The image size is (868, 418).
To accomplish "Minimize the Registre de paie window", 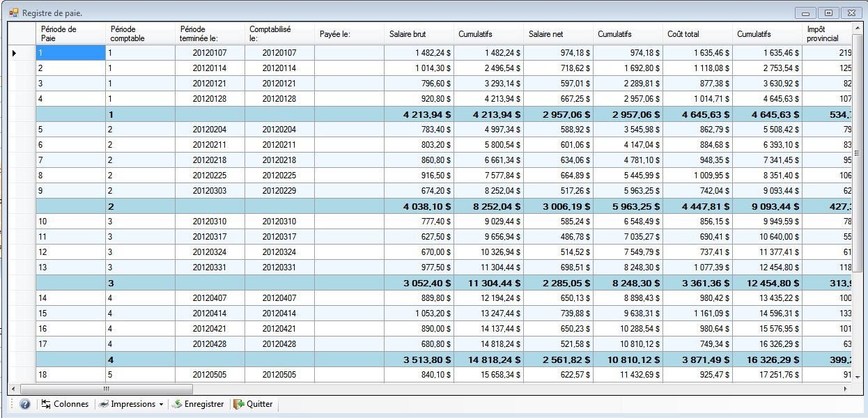I will pyautogui.click(x=806, y=13).
